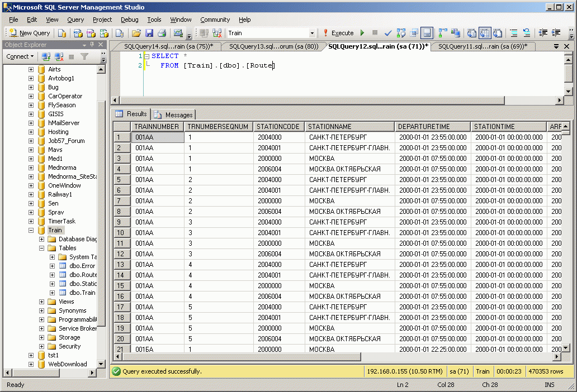This screenshot has height=392, width=577.
Task: Toggle IntelliSense Enabled button
Action: click(x=427, y=33)
